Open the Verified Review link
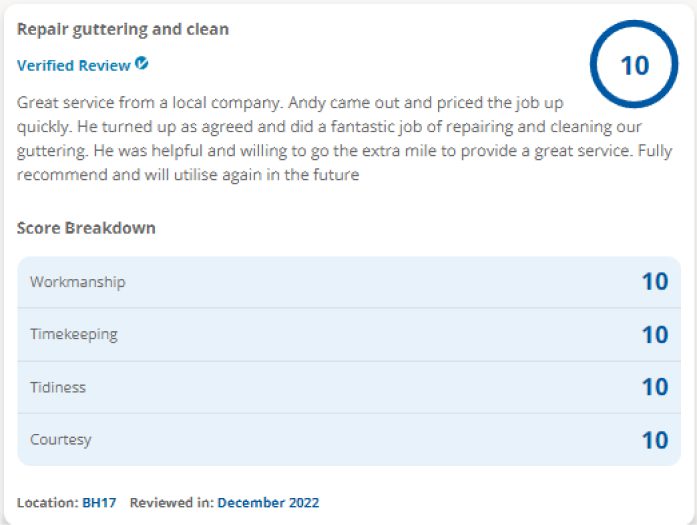The height and width of the screenshot is (525, 697). tap(74, 65)
